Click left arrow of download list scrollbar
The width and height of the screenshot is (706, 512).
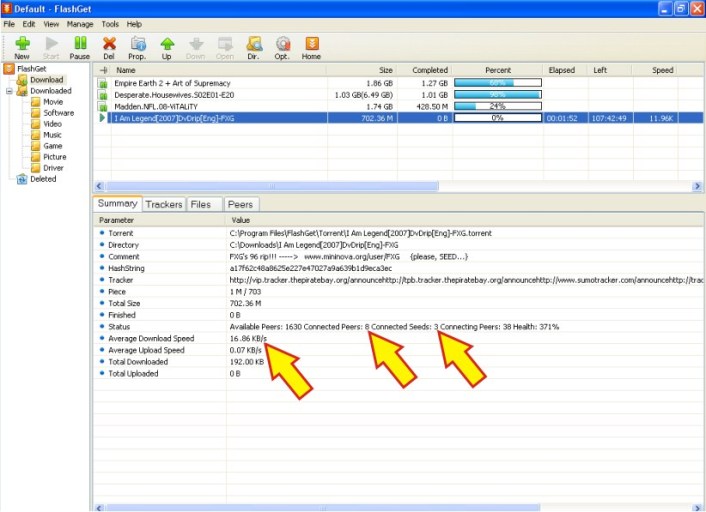pos(100,186)
